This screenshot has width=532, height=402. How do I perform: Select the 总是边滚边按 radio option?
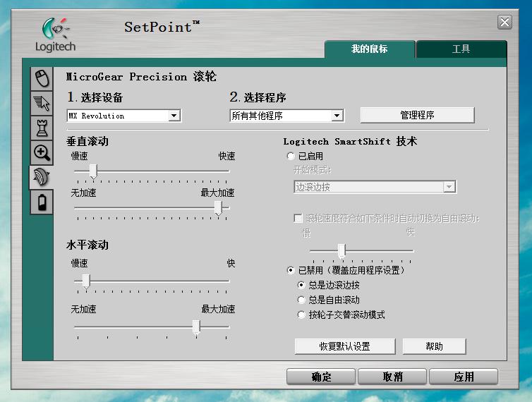point(301,285)
